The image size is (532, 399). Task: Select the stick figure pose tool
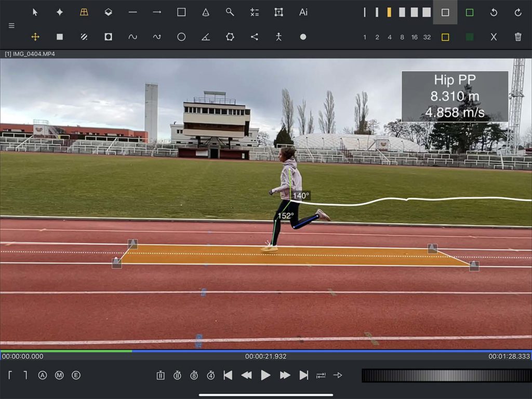click(x=278, y=37)
